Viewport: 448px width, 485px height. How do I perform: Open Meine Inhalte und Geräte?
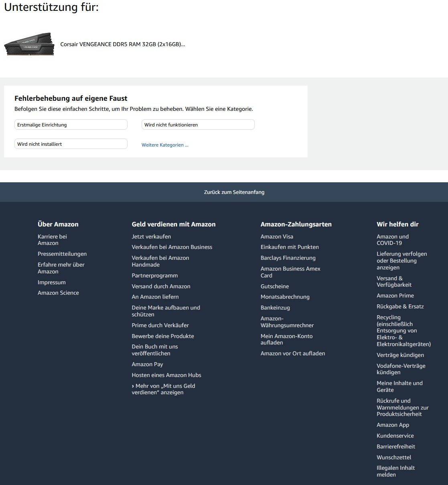399,387
